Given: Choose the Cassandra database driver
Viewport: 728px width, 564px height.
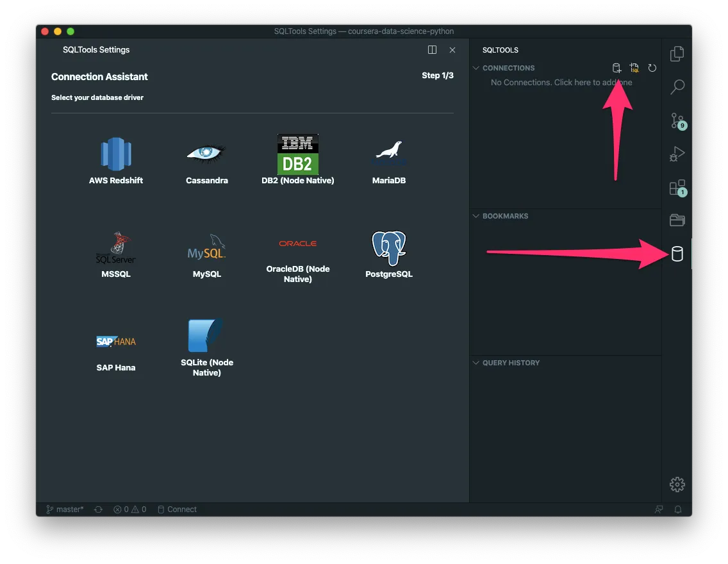Looking at the screenshot, I should 206,161.
